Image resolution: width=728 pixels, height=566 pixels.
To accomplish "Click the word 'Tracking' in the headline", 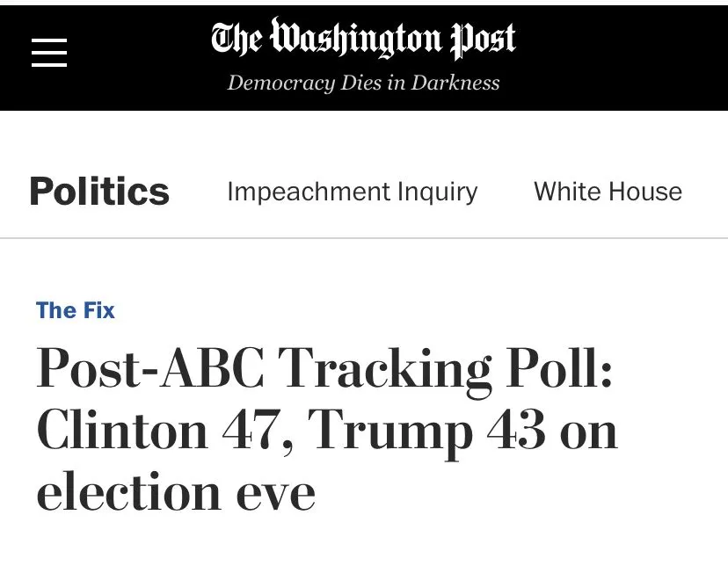I will tap(385, 369).
